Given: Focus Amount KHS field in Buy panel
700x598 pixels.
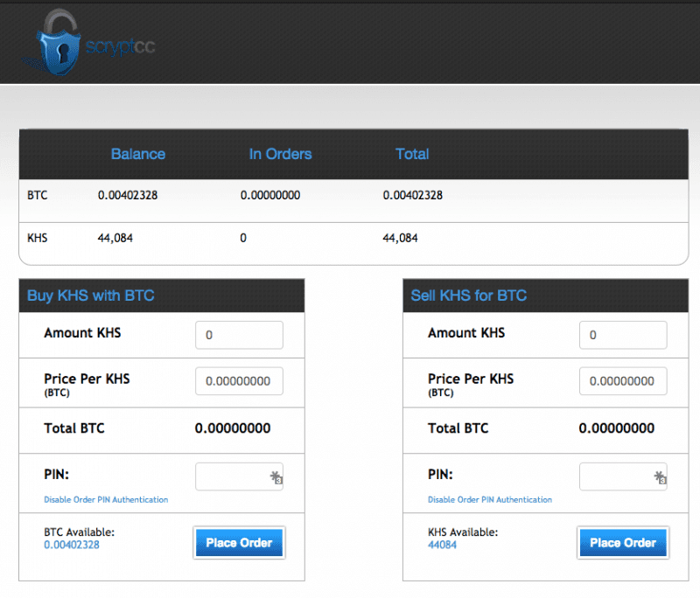Looking at the screenshot, I should 239,335.
